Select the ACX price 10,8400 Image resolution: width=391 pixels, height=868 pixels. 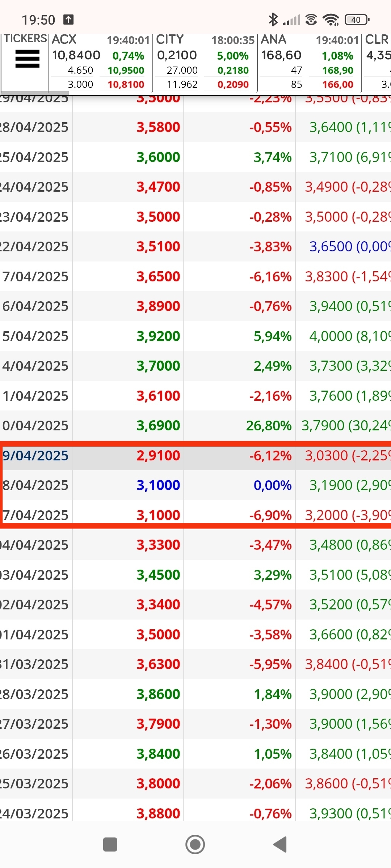[x=76, y=55]
